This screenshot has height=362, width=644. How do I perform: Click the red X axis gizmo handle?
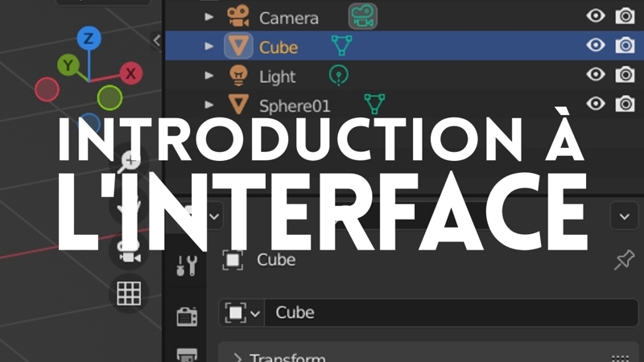point(130,74)
